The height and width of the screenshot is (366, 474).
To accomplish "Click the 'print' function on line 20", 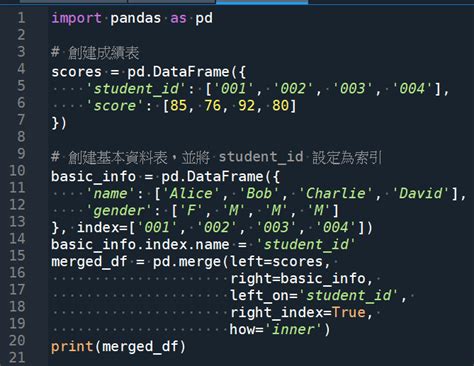I will point(72,347).
